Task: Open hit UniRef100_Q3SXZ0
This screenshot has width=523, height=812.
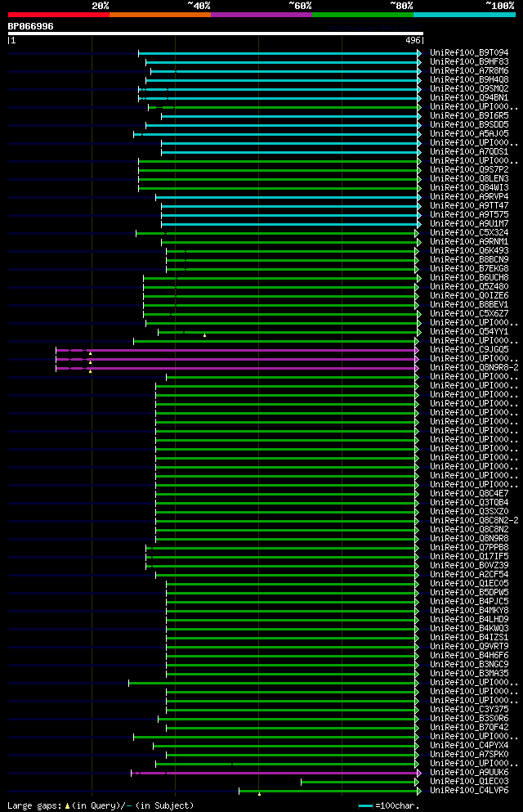Action: click(469, 511)
